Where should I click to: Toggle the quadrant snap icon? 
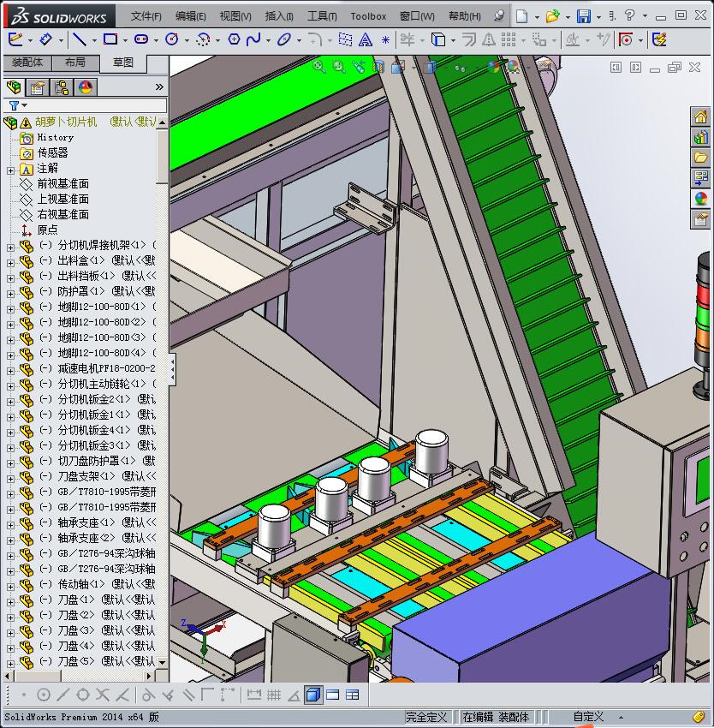(83, 695)
